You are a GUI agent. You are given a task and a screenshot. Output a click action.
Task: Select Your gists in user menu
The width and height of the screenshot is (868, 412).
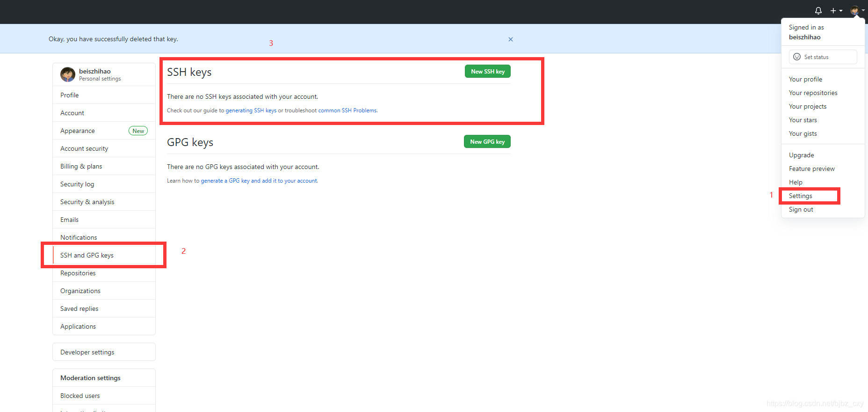point(803,133)
